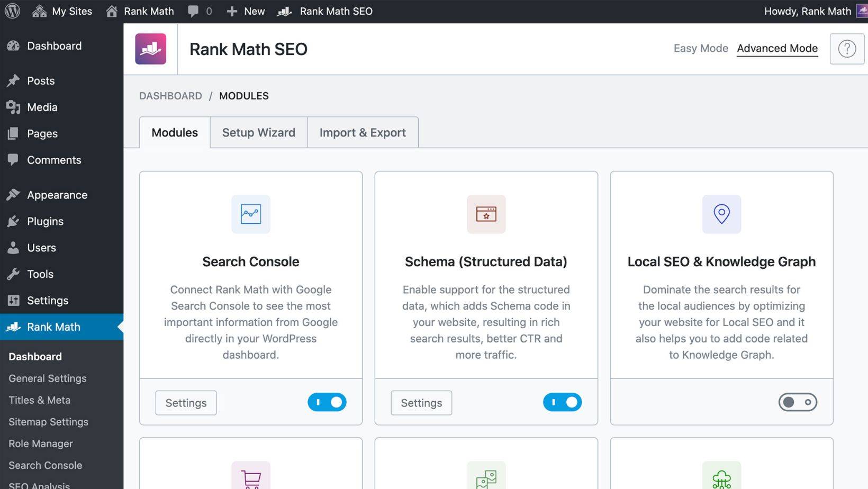Screen dimensions: 868x489
Task: Open Search Console module Settings
Action: point(186,403)
